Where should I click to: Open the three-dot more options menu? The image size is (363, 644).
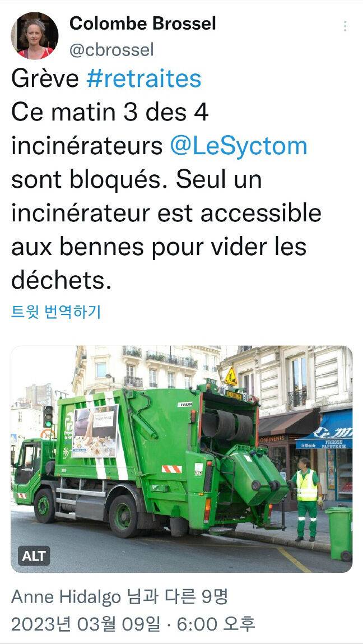pyautogui.click(x=345, y=26)
